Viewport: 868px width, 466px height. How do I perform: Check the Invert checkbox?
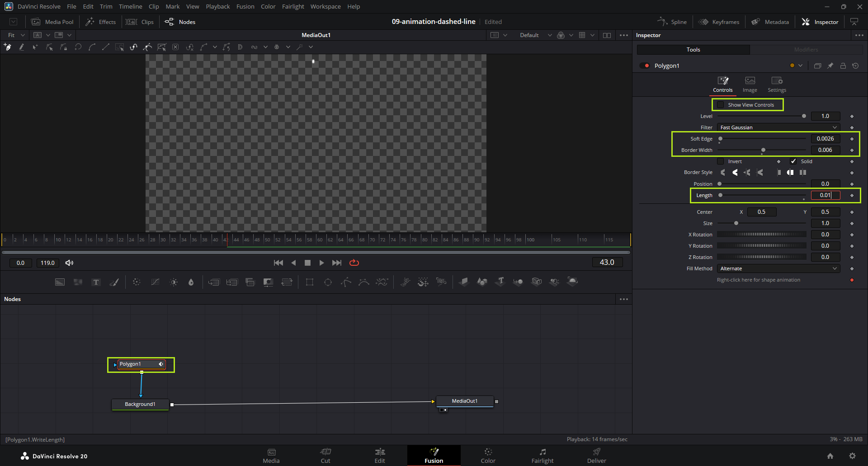click(721, 161)
